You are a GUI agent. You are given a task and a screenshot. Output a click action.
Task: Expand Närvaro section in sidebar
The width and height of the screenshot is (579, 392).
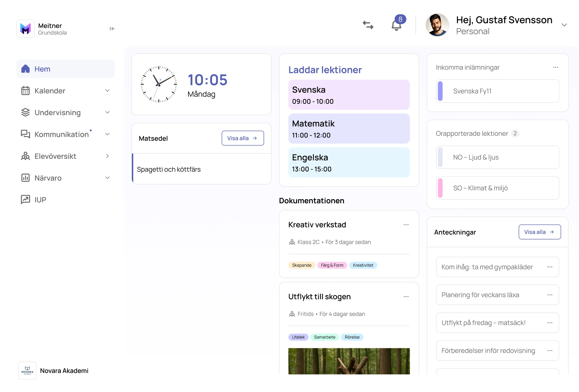point(108,178)
